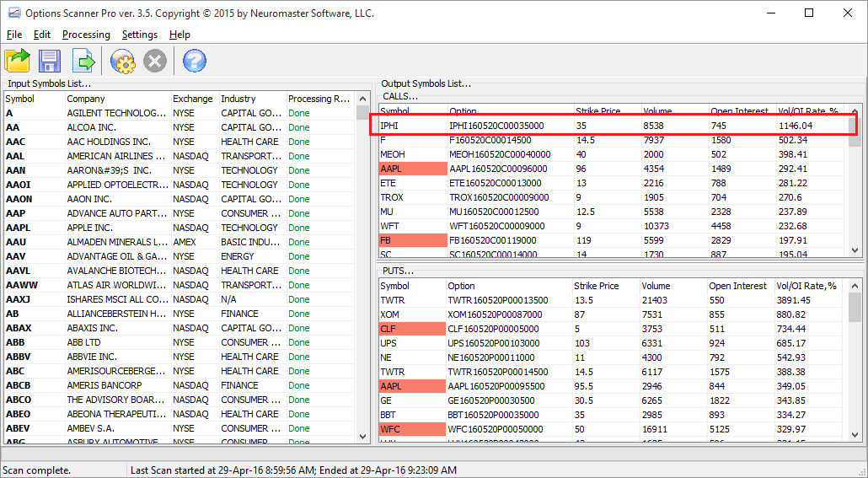
Task: Click the Processing R... column header
Action: (319, 99)
